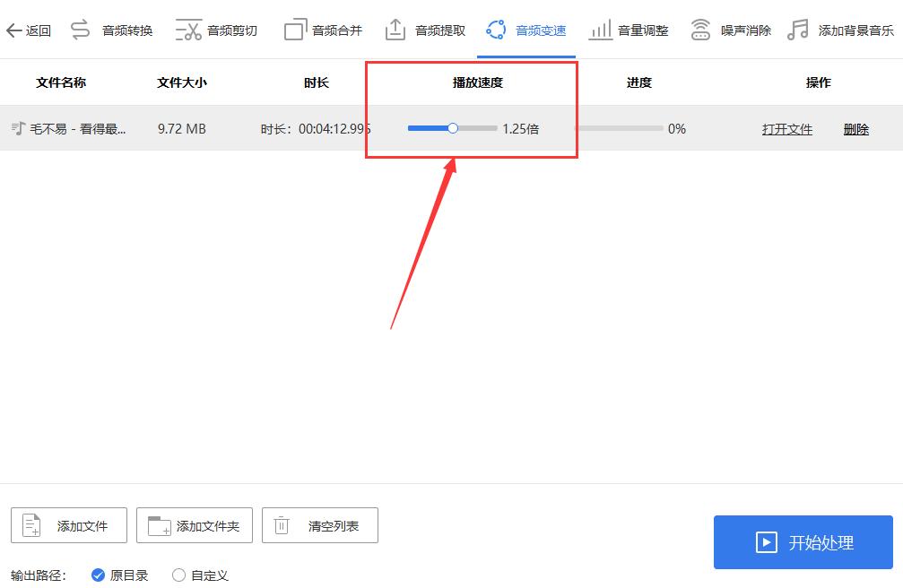The image size is (903, 588).
Task: Switch to the 音频变速 speed tab
Action: click(526, 29)
